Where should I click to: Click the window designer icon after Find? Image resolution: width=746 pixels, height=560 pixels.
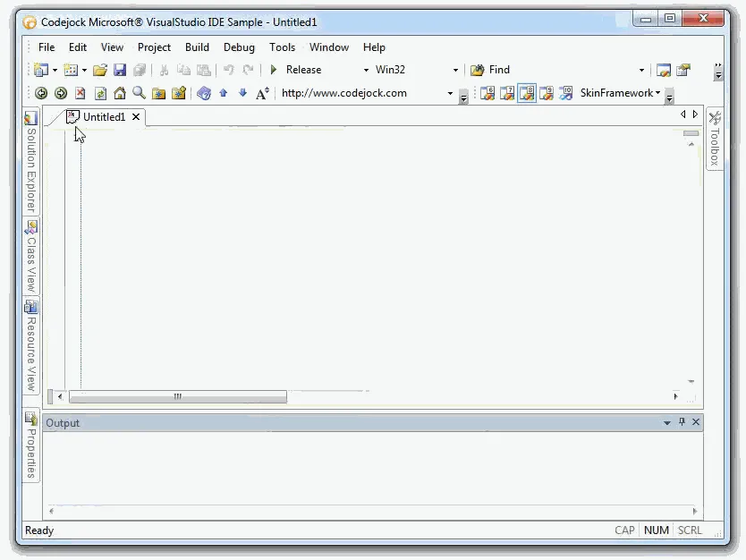[664, 70]
